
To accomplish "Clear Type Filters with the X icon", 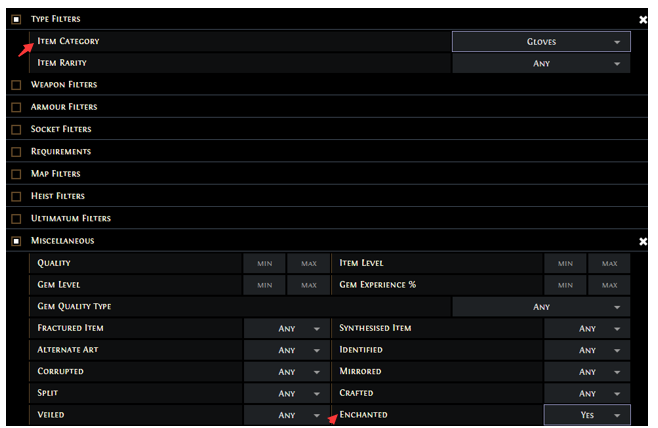I will coord(642,20).
